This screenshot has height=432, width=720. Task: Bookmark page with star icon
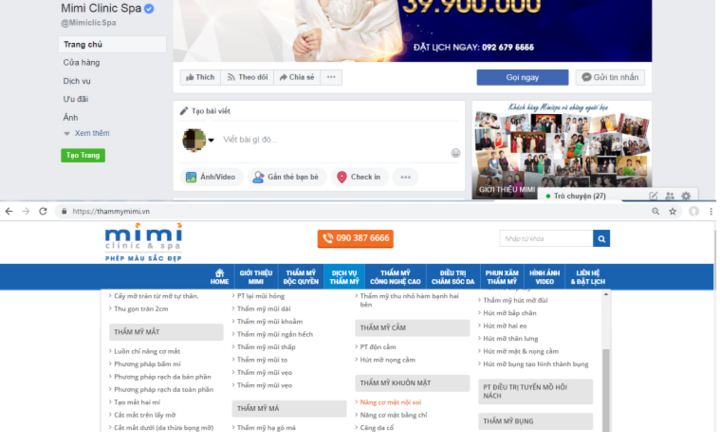(673, 211)
